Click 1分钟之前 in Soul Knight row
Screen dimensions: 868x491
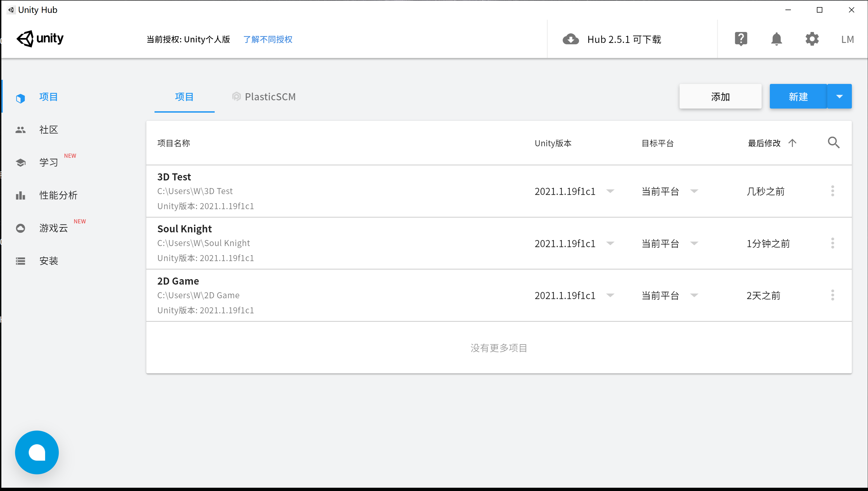(768, 244)
